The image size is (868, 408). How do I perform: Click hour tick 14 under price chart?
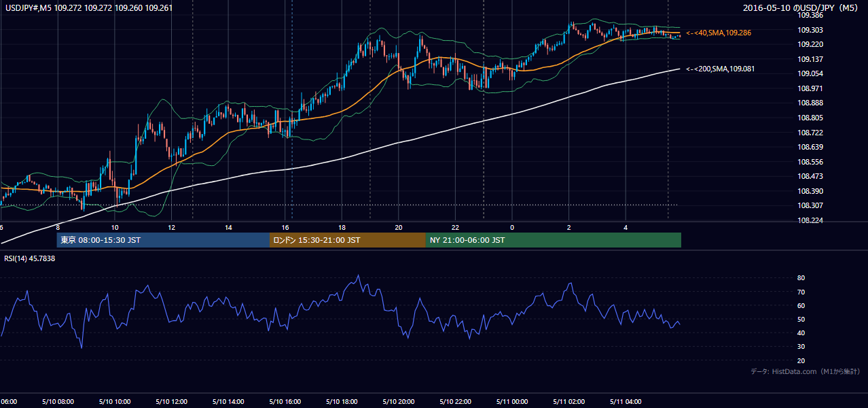228,228
